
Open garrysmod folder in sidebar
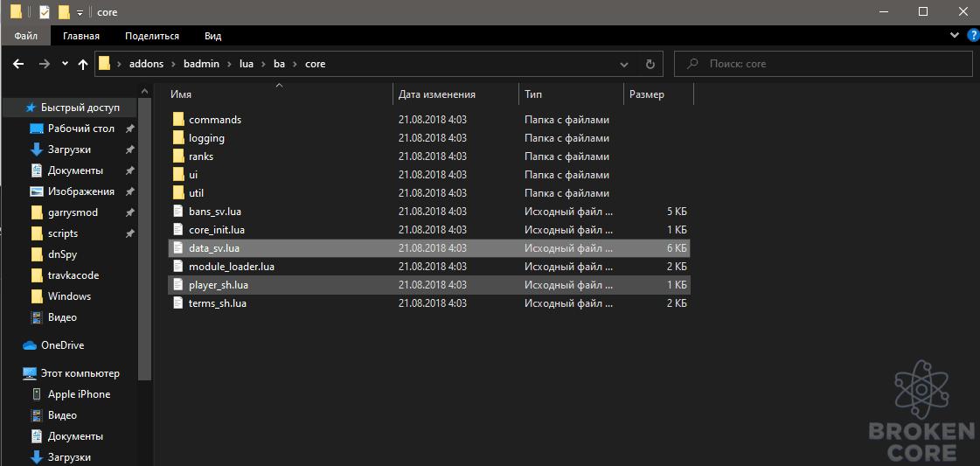tap(64, 212)
